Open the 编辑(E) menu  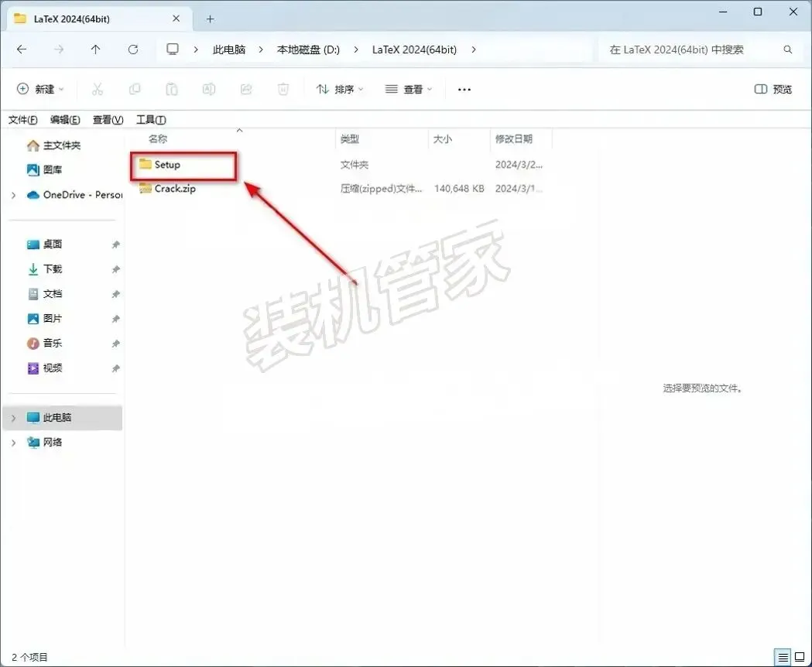65,120
